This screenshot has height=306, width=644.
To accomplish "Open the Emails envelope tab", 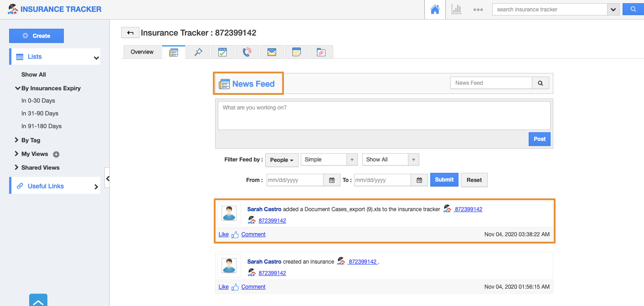I will pyautogui.click(x=272, y=52).
